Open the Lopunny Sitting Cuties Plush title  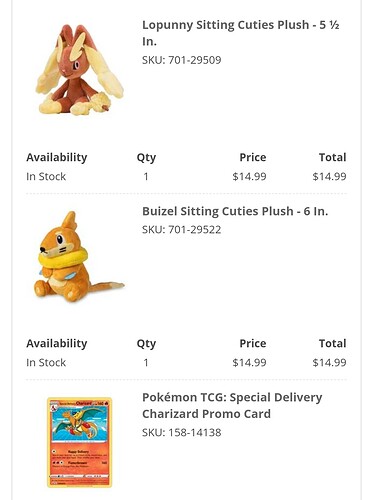coord(241,33)
